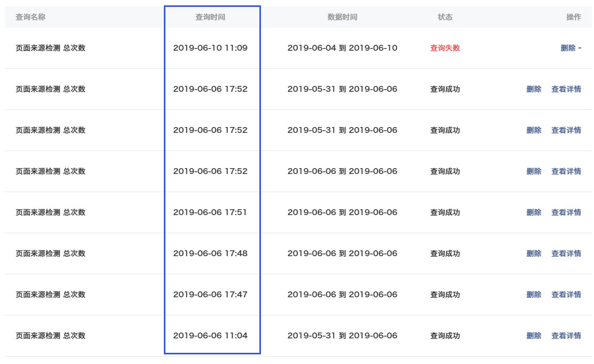Click the data range 2019-06-04 到 2019-06-10

point(342,48)
